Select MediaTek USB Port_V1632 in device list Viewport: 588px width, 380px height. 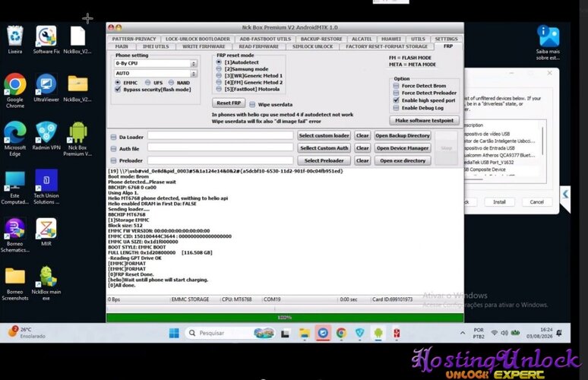coord(489,163)
